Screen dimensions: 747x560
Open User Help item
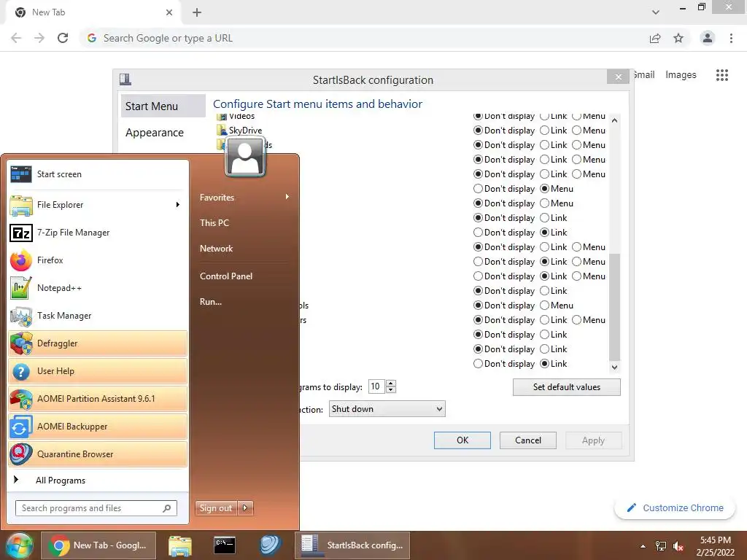(x=98, y=371)
